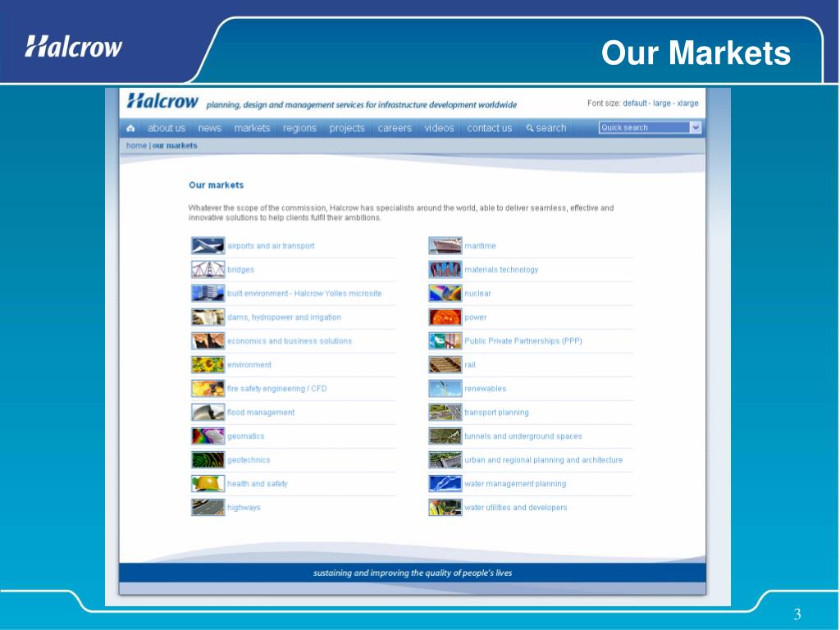Screen dimensions: 840x630
Task: Click the transport planning text link
Action: coord(496,413)
